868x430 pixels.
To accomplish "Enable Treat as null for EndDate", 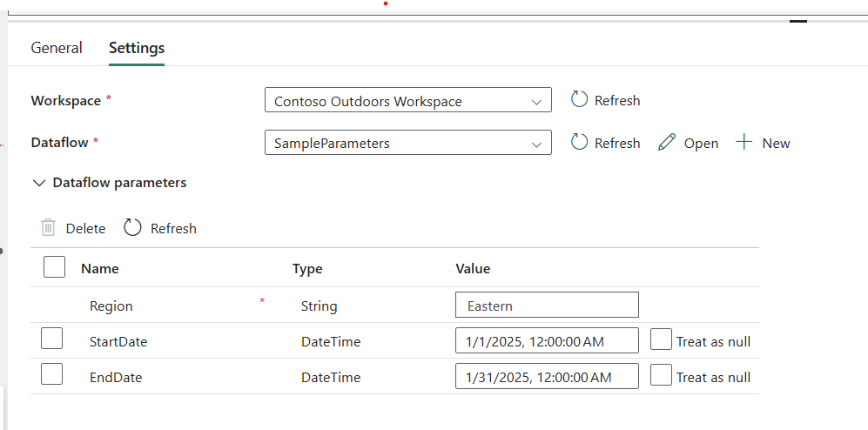I will [x=662, y=376].
